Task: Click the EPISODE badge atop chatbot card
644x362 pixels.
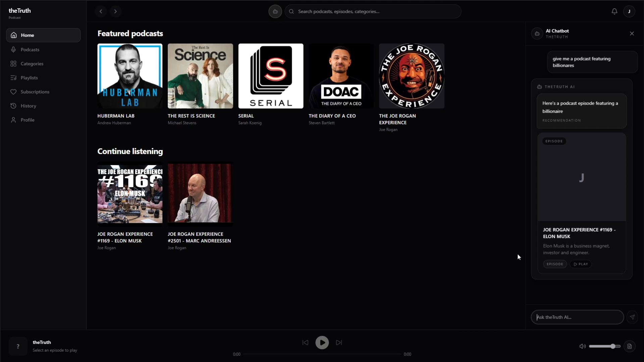Action: (x=554, y=141)
